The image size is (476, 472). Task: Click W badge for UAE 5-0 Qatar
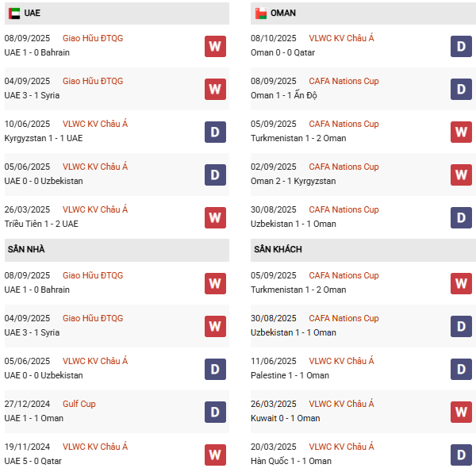[215, 455]
